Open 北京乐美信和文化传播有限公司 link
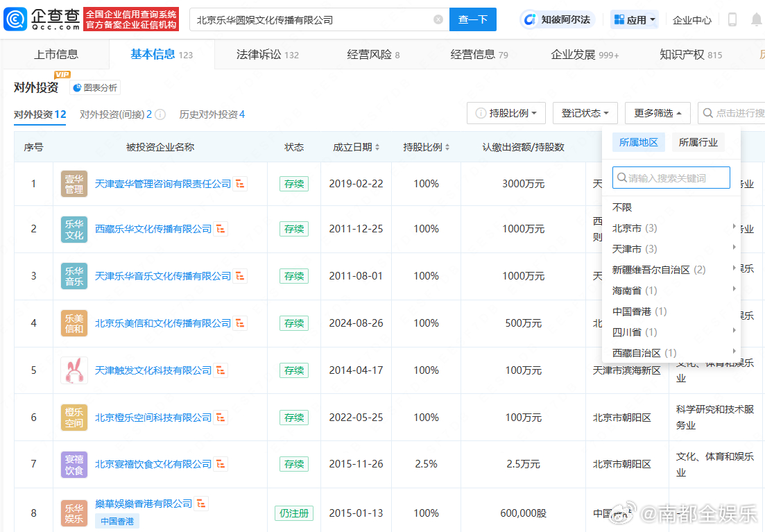Viewport: 765px width, 532px height. click(x=162, y=323)
